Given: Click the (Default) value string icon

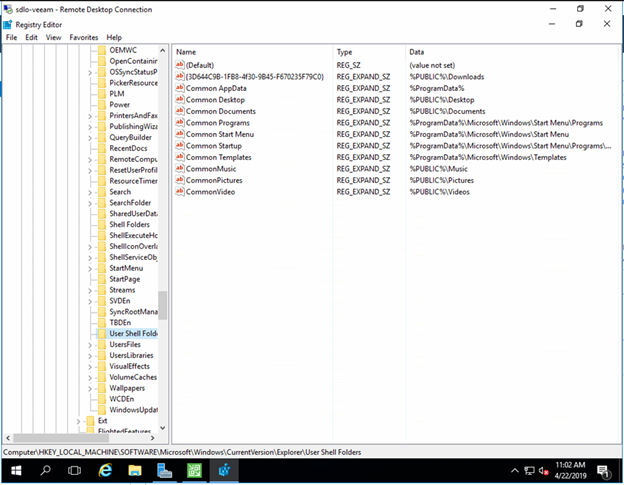Looking at the screenshot, I should pyautogui.click(x=180, y=65).
